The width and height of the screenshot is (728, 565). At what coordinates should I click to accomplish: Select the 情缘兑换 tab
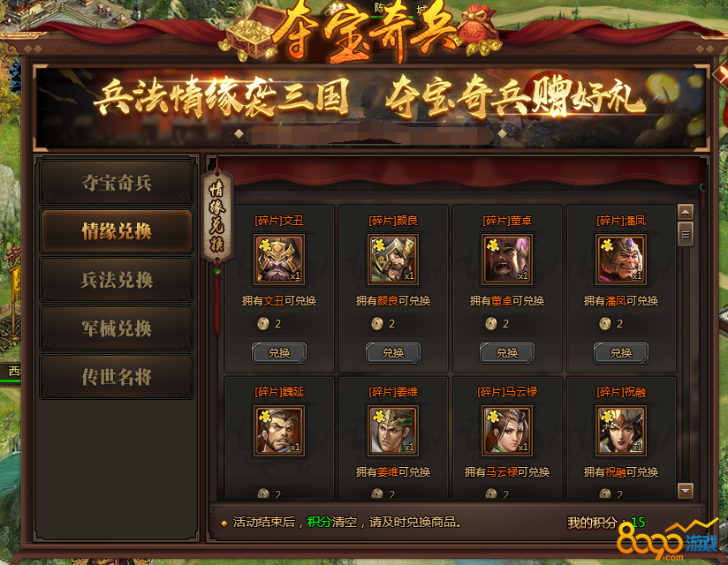coord(117,231)
